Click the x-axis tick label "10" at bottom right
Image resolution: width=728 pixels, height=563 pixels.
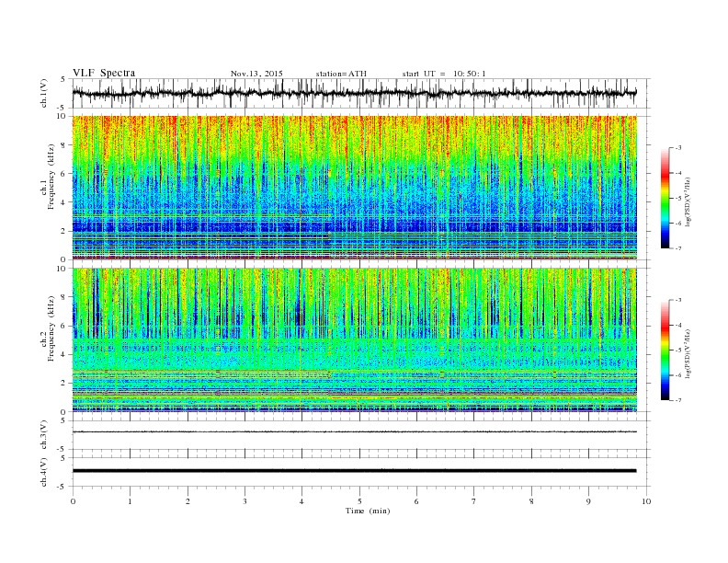646,501
